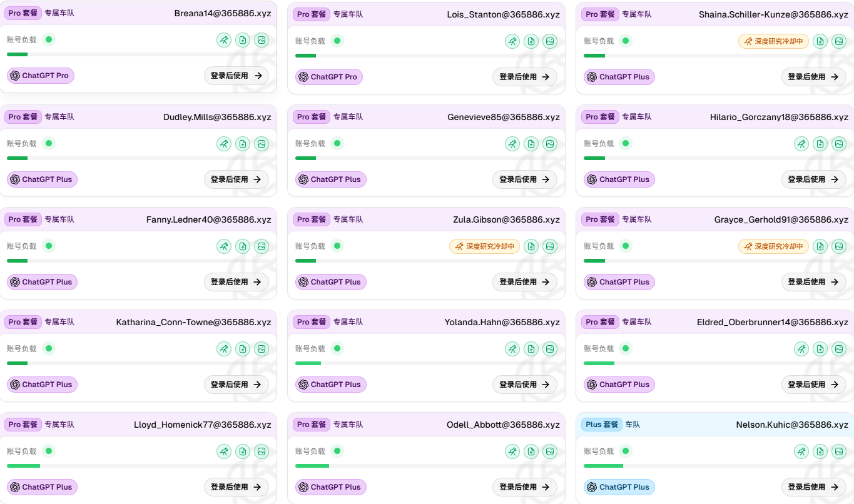854x504 pixels.
Task: Click 登录后使用 on Yolanda.Hahn's card
Action: (x=525, y=385)
